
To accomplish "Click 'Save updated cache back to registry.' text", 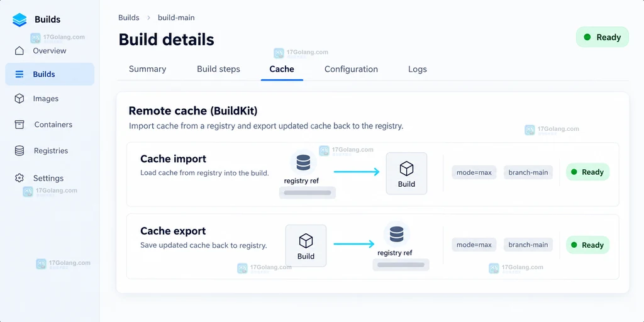I will point(204,246).
